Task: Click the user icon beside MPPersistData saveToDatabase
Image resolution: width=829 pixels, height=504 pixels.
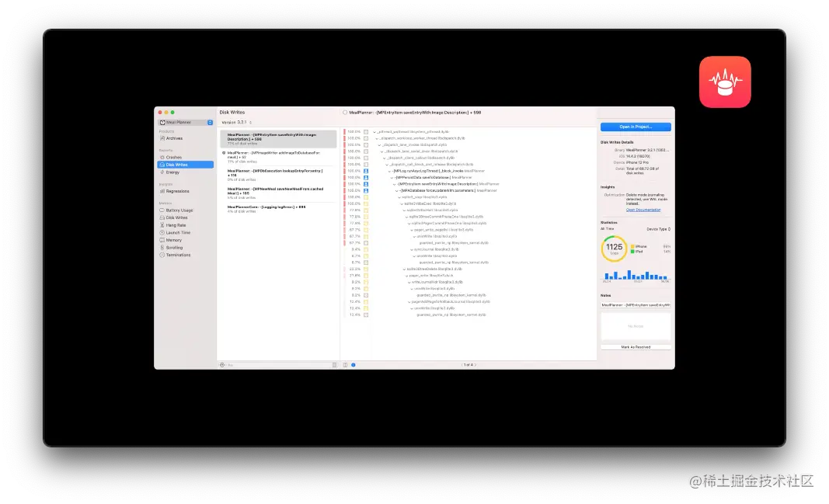Action: coord(366,178)
